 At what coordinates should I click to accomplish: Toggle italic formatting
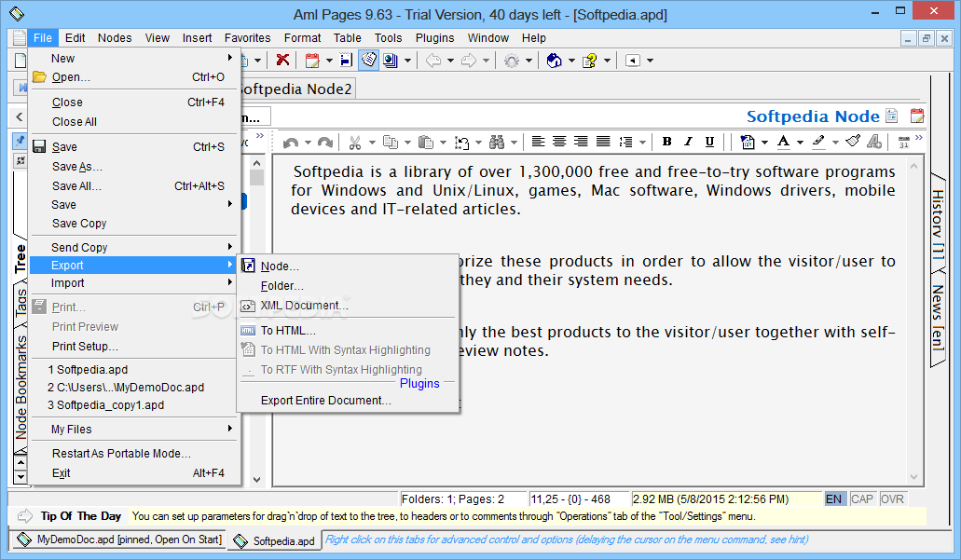(x=688, y=142)
